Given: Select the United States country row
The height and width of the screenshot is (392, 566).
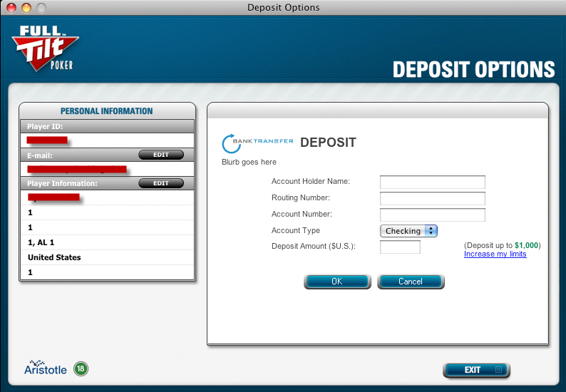Looking at the screenshot, I should 107,257.
